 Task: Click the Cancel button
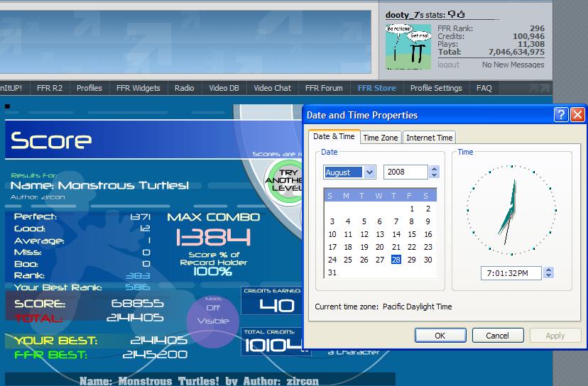click(x=498, y=336)
